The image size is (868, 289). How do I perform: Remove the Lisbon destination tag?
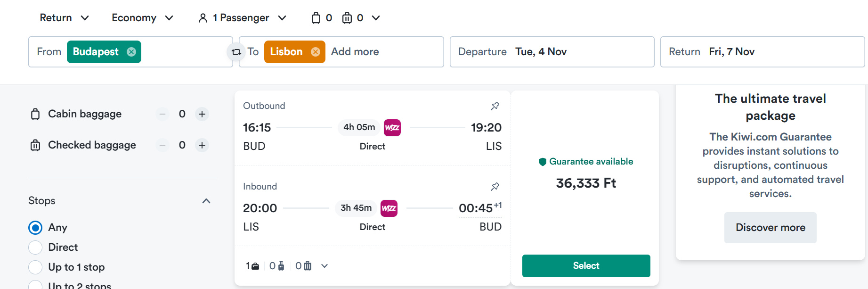tap(316, 52)
